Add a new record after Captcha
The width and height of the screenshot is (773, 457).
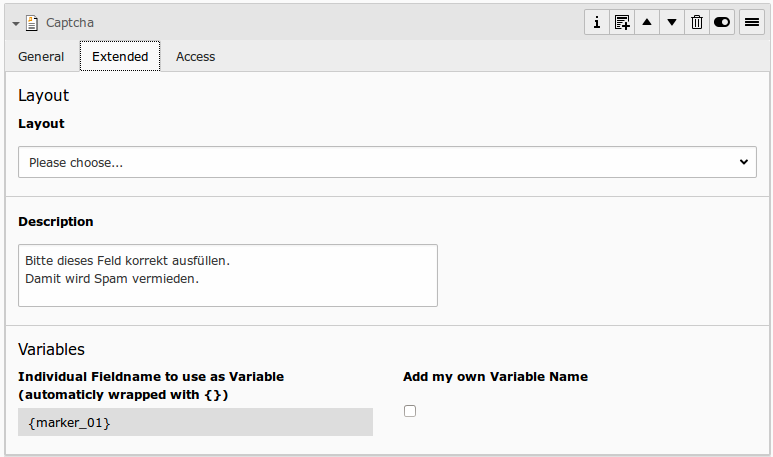click(622, 22)
